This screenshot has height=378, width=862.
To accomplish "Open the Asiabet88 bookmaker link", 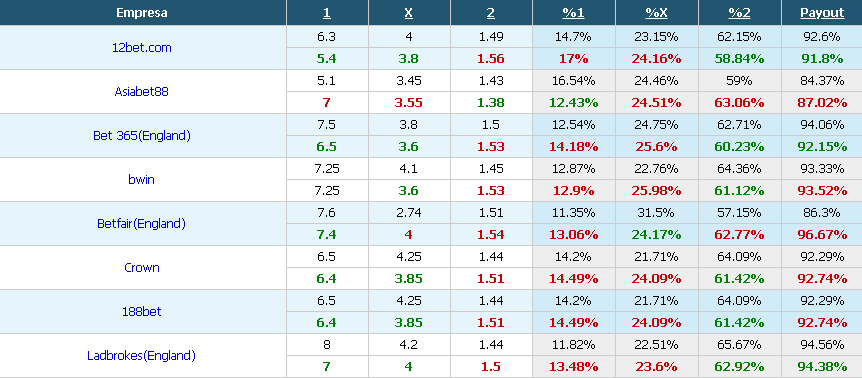I will (141, 91).
